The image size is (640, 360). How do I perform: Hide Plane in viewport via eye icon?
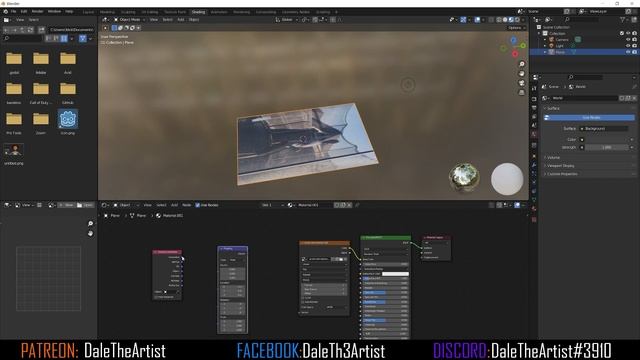pos(628,52)
